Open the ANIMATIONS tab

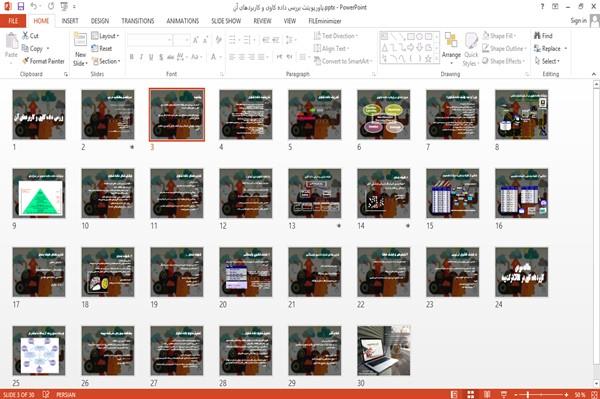click(183, 21)
